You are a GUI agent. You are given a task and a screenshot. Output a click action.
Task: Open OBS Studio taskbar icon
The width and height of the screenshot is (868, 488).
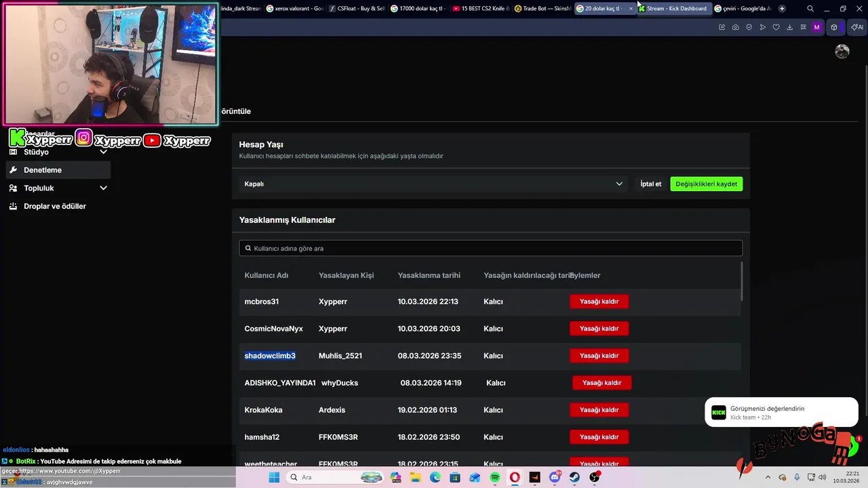click(x=595, y=477)
